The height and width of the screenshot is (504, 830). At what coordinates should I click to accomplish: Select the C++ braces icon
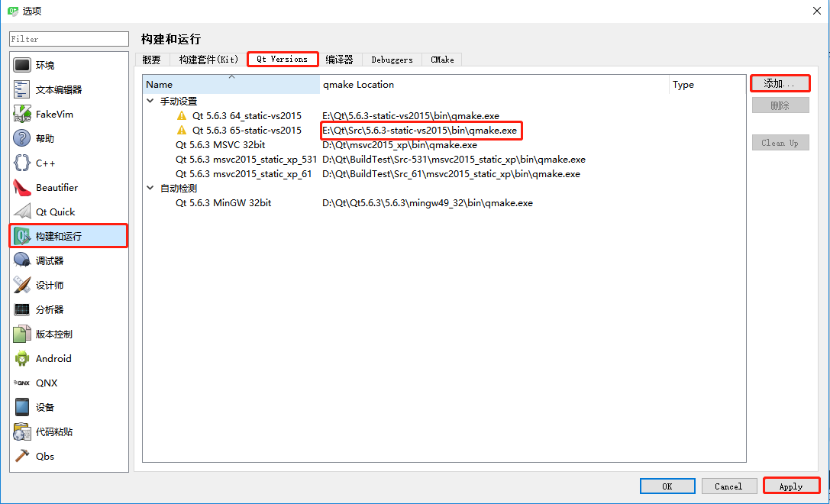(22, 163)
